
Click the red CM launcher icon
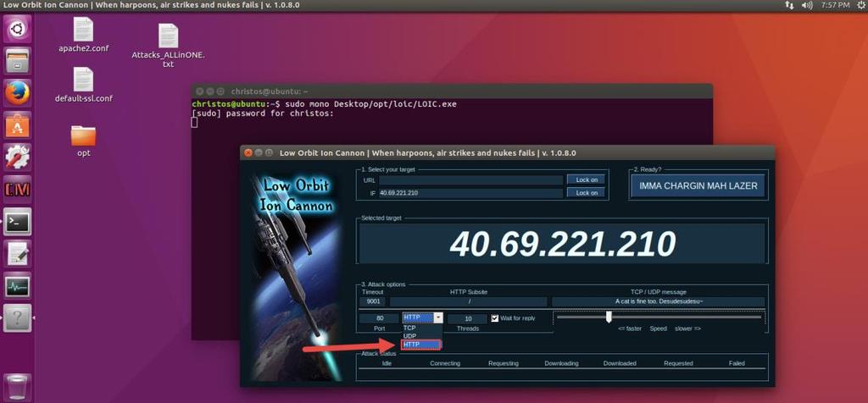coord(17,190)
